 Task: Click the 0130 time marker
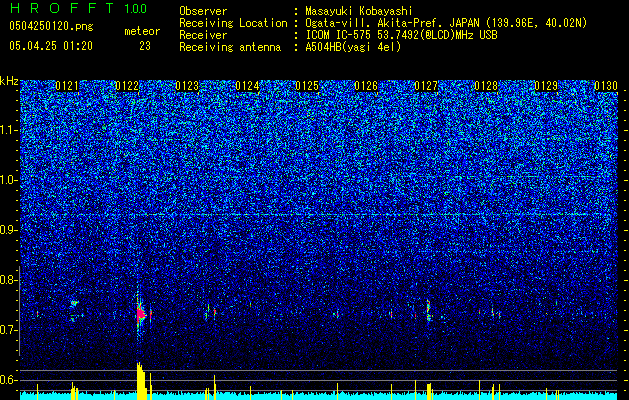606,86
